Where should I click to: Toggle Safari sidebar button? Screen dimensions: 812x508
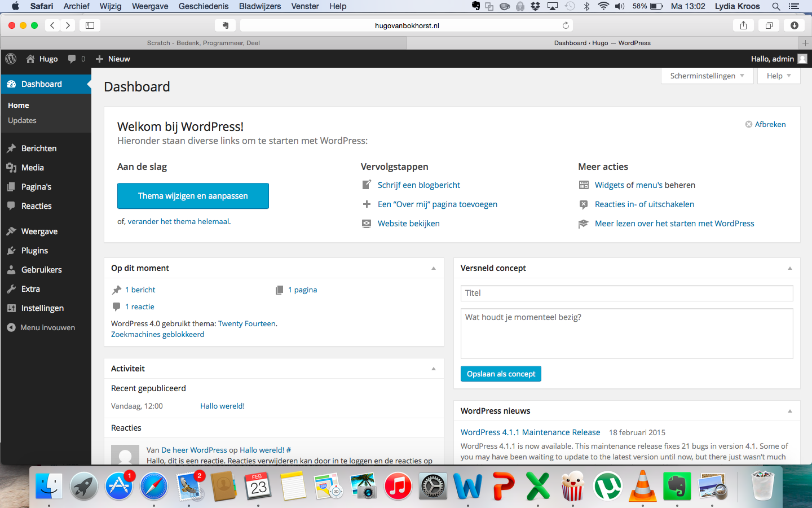click(x=90, y=25)
